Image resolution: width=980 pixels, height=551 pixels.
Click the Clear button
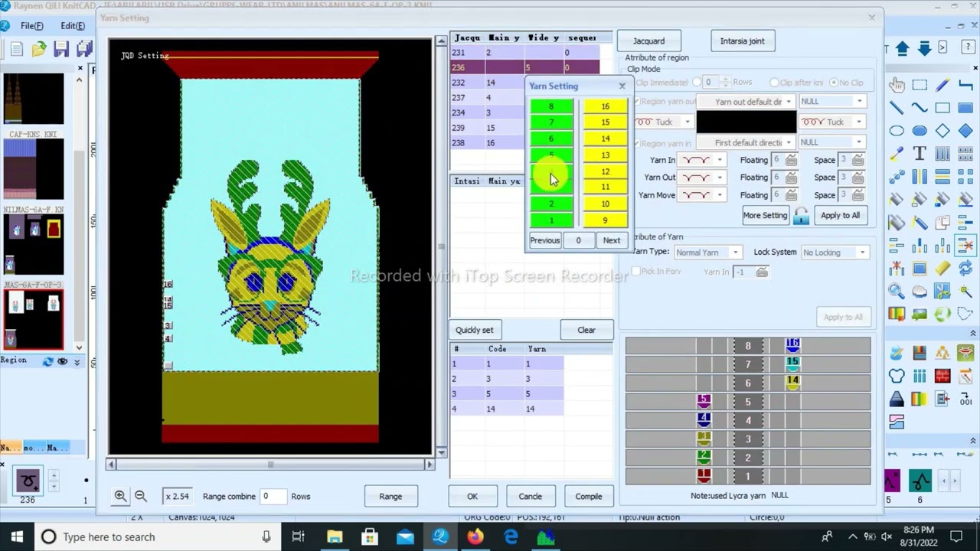click(586, 330)
